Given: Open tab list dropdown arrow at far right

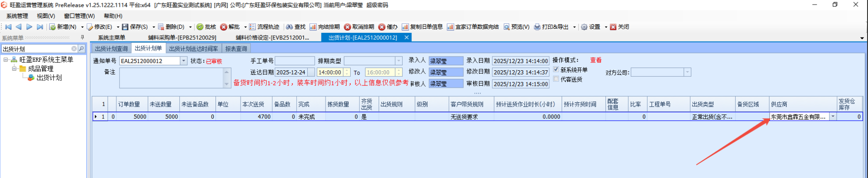Looking at the screenshot, I should (862, 38).
